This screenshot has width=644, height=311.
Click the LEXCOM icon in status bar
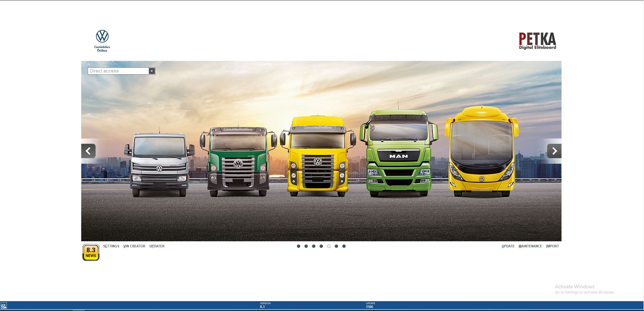click(4, 306)
